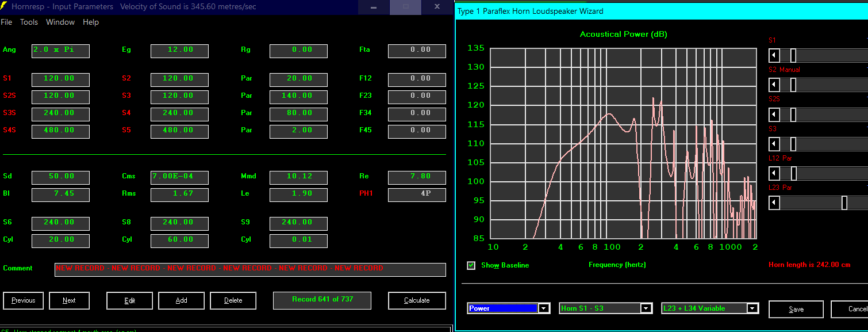Click the L12 Par slider left arrow
The height and width of the screenshot is (332, 868).
point(774,173)
